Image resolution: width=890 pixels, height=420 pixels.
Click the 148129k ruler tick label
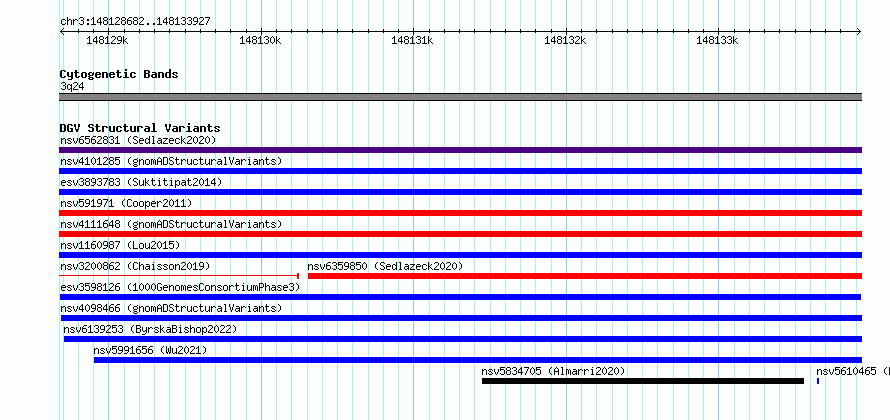tap(107, 40)
